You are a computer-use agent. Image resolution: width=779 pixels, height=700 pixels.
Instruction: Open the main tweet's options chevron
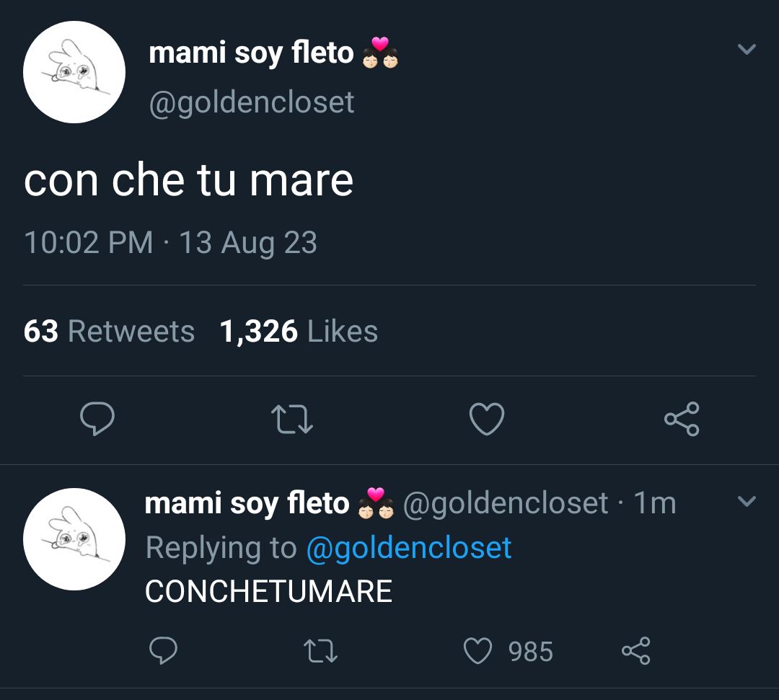(747, 48)
